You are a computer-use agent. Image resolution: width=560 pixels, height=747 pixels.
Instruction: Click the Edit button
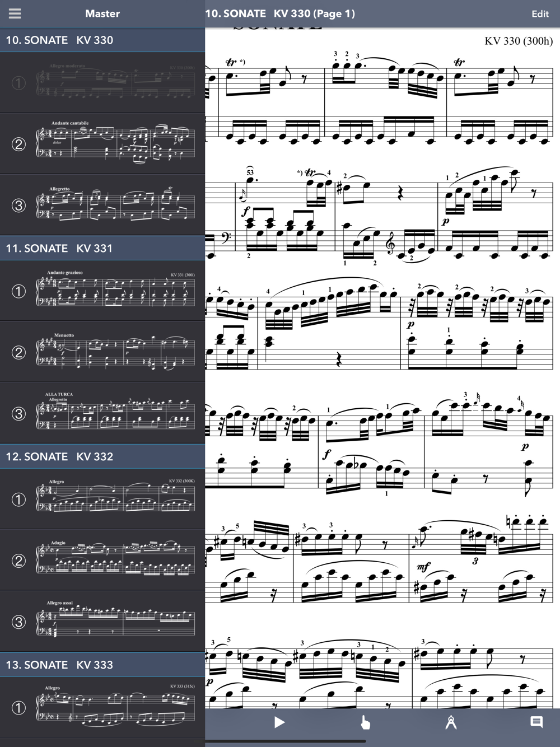point(540,14)
